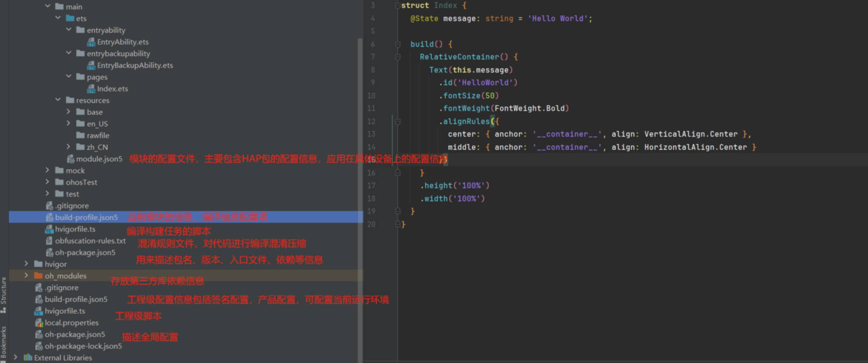Click fold end marker at line 16
This screenshot has width=868, height=363.
coord(398,173)
